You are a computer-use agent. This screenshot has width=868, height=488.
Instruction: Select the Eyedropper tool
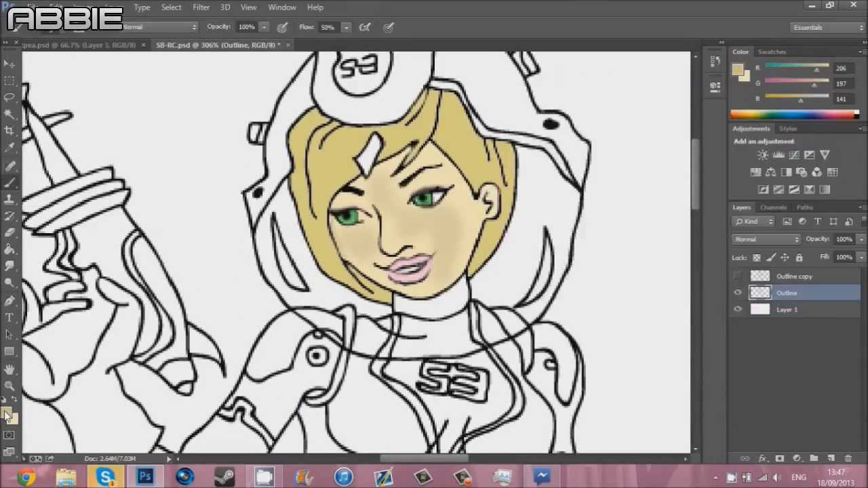[x=9, y=148]
